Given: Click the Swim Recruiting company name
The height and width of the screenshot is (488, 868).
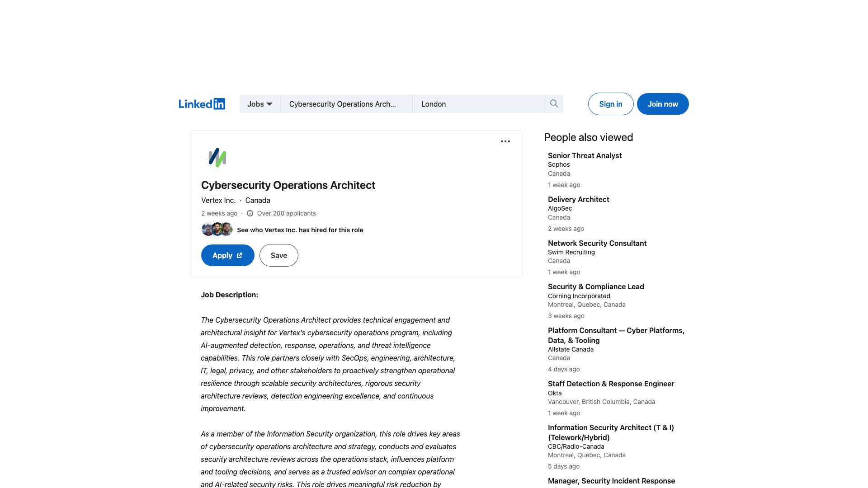Looking at the screenshot, I should [571, 252].
